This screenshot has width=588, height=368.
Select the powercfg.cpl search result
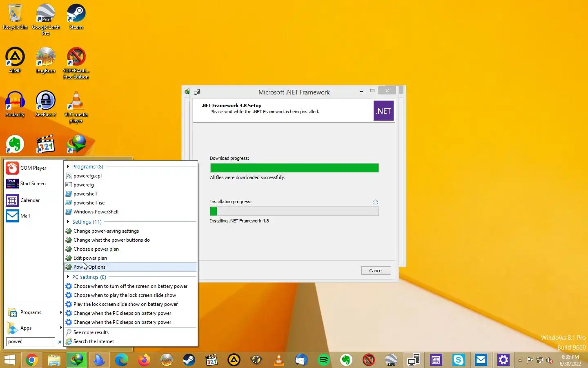coord(131,176)
